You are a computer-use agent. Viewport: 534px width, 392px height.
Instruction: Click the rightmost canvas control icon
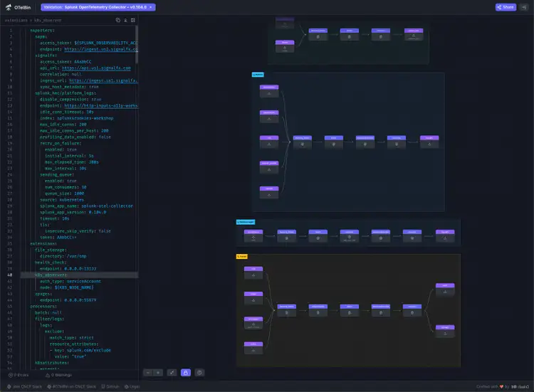(x=199, y=372)
